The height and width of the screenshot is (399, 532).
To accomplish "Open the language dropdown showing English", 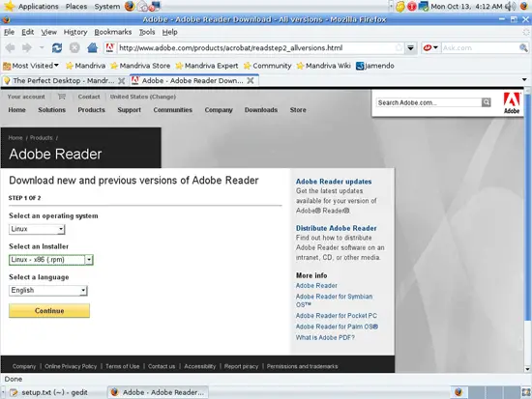I will tap(48, 291).
